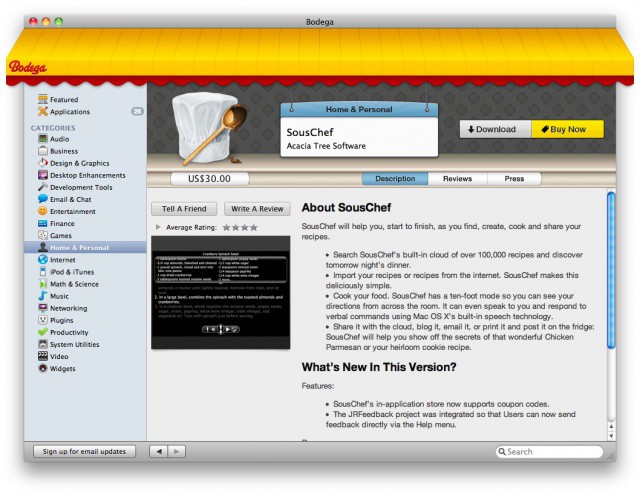Open the Featured storefront icon

(x=43, y=99)
